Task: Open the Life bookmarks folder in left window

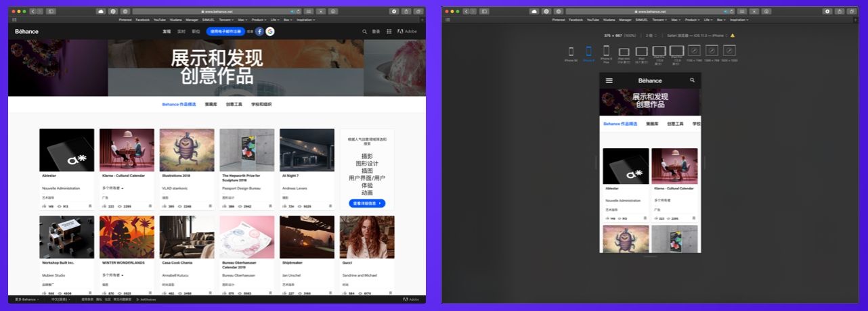Action: point(275,20)
